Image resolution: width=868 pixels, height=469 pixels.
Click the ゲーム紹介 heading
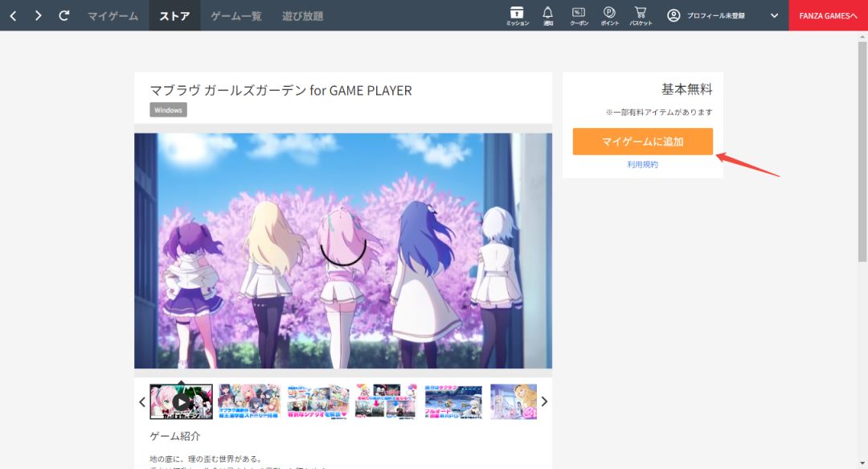pyautogui.click(x=175, y=436)
